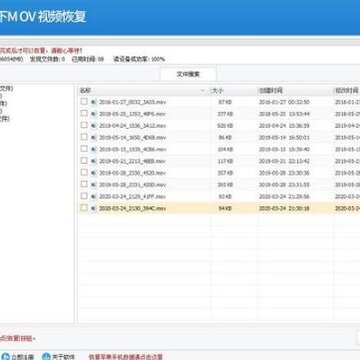Click the creation time 2016-01-27 00:32:50
Screen dimensions: 360x360
(284, 102)
